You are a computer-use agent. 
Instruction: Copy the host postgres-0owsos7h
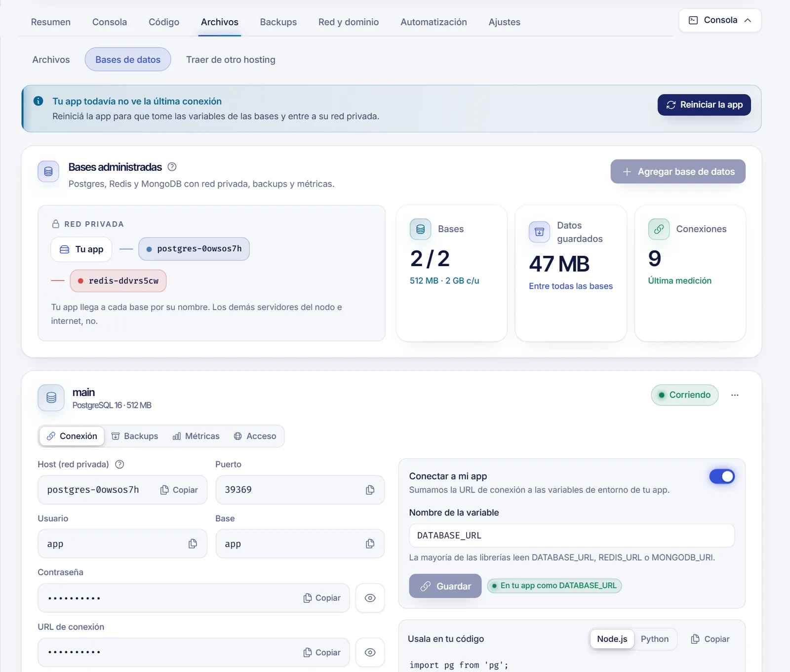(x=179, y=490)
